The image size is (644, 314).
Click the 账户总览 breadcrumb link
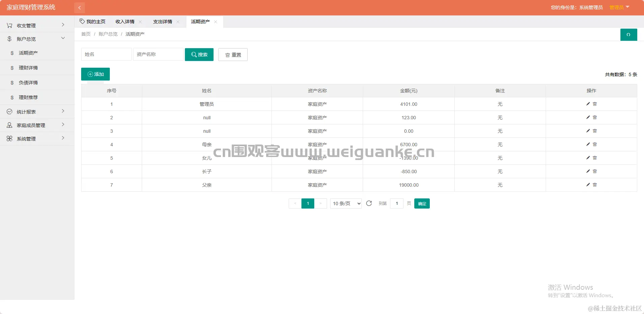[108, 34]
